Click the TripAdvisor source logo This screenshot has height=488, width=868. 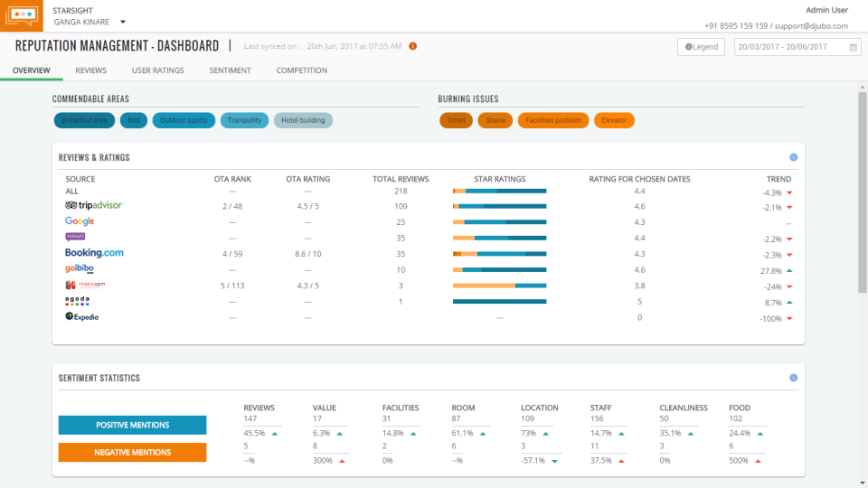click(x=93, y=206)
